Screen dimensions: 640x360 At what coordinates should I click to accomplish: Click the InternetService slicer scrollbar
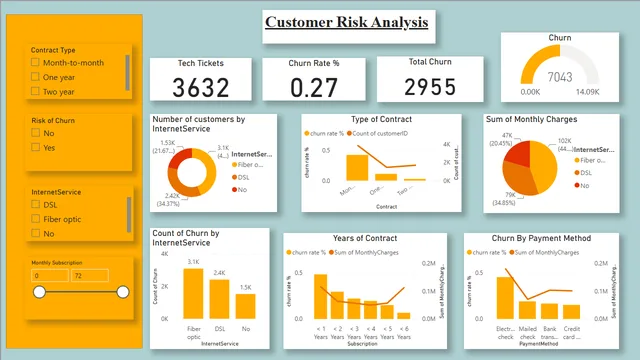tap(129, 215)
